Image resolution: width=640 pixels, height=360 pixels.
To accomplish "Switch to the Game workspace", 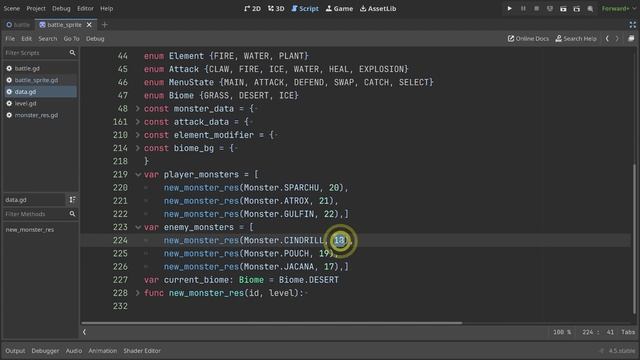I will (x=339, y=9).
